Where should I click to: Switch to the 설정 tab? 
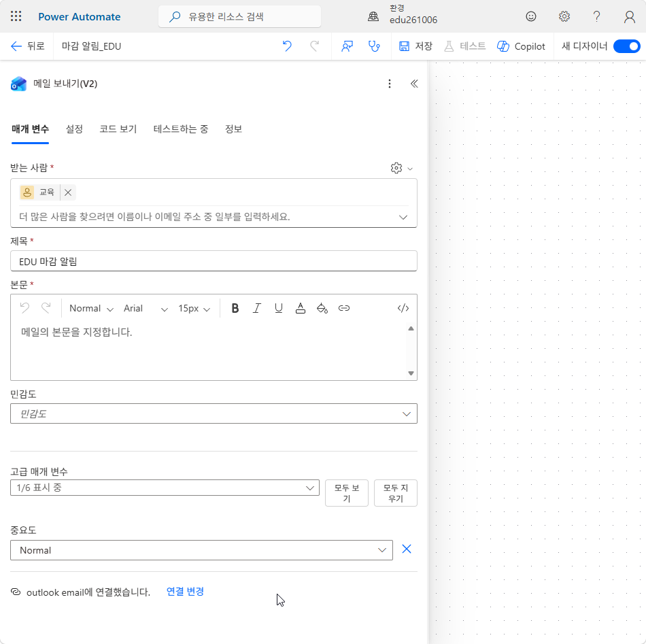pos(74,129)
